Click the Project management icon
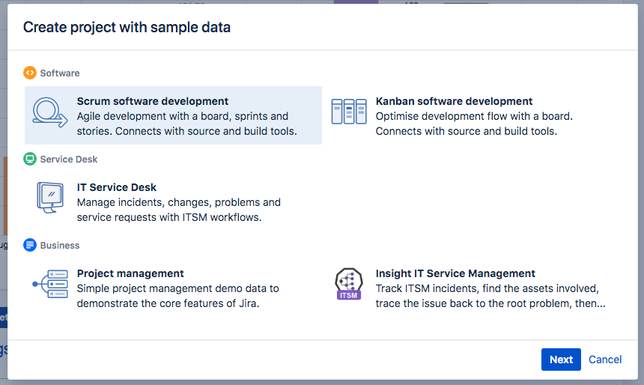Screen dimensions: 644x385 tap(50, 284)
